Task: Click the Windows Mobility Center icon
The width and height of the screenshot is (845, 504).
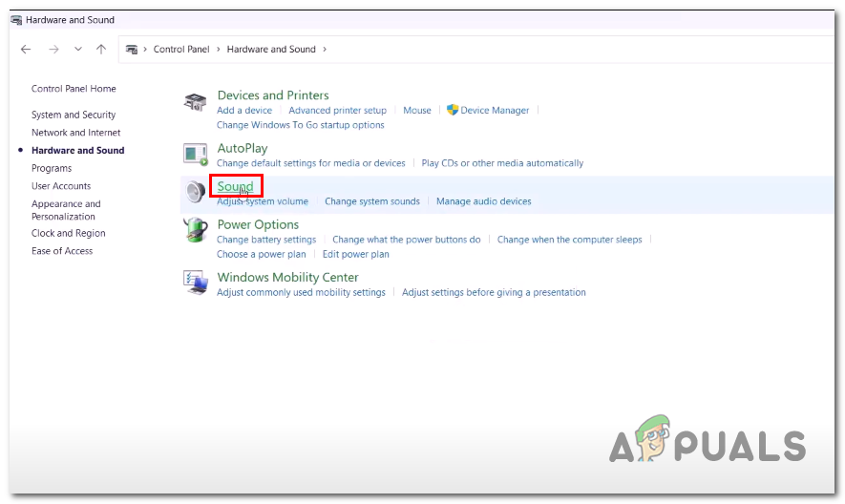Action: pos(195,283)
